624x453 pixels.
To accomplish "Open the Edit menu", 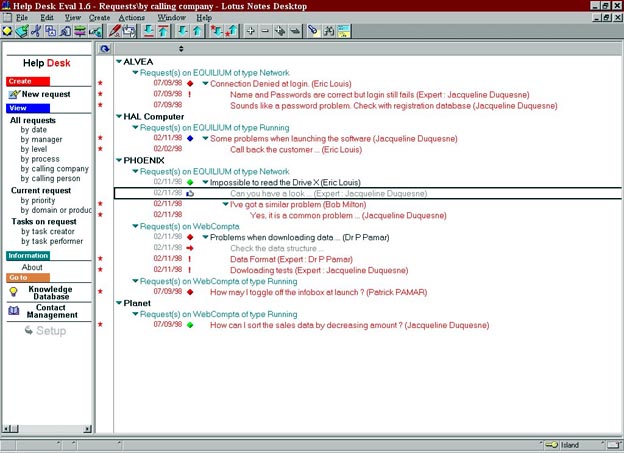I will point(47,18).
